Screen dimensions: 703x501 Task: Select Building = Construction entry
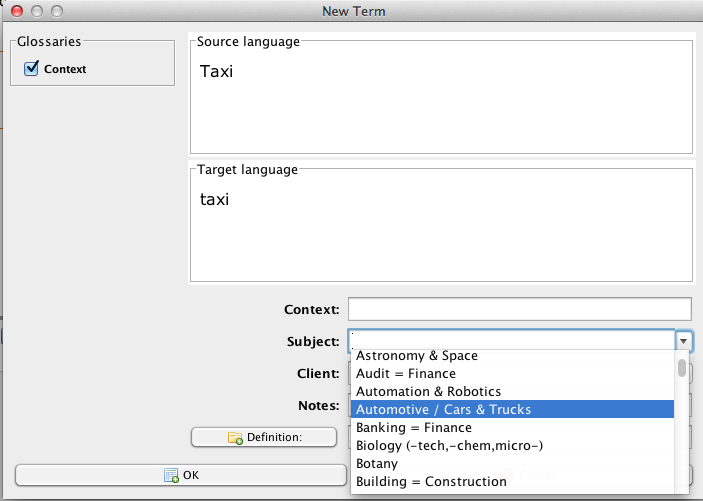(431, 482)
